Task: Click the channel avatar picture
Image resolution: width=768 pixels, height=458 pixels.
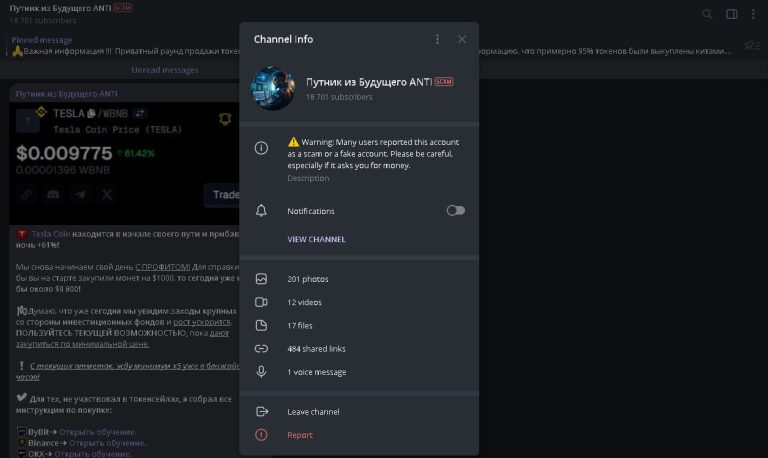Action: pos(273,89)
